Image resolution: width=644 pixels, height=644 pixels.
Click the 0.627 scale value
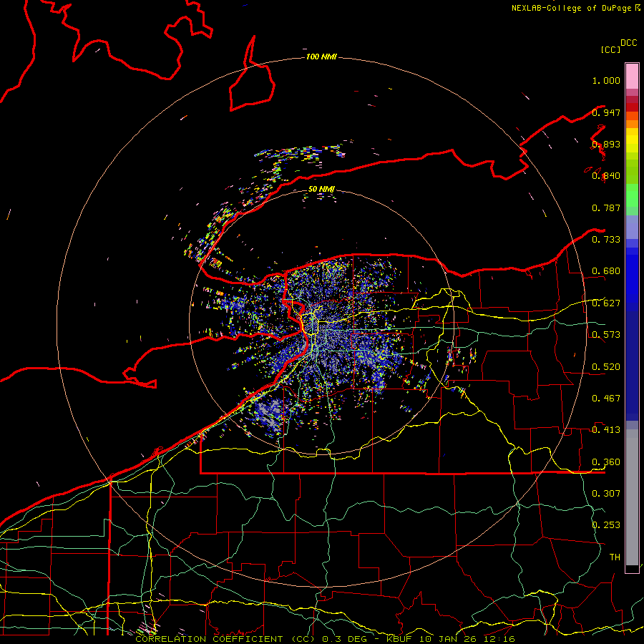[606, 303]
